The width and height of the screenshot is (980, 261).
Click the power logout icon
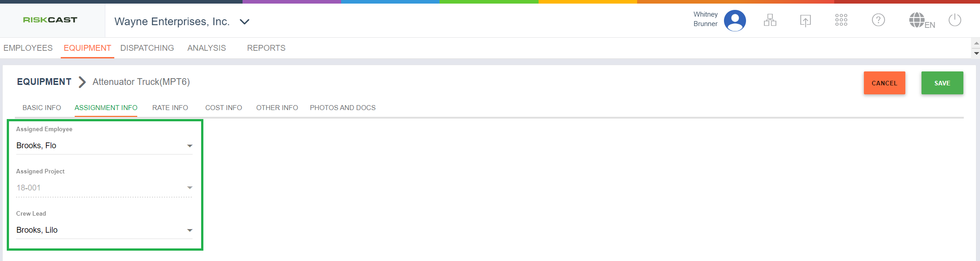954,20
